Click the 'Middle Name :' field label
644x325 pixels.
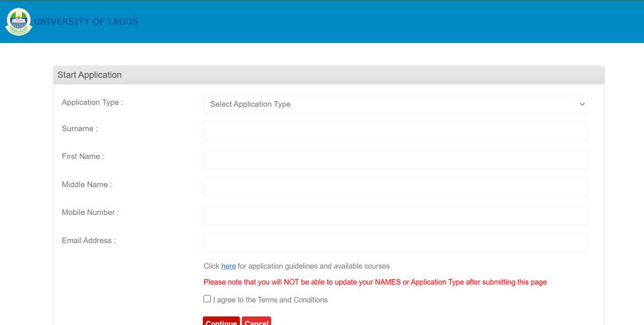pos(87,184)
